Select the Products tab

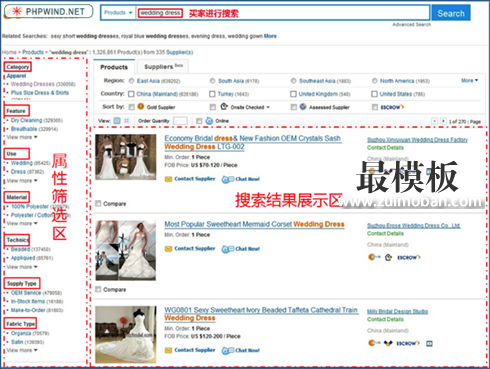coord(114,67)
